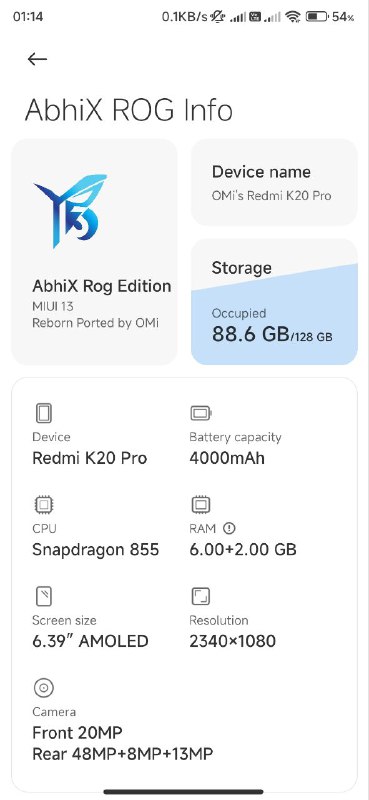Open the Device name card

(x=274, y=182)
